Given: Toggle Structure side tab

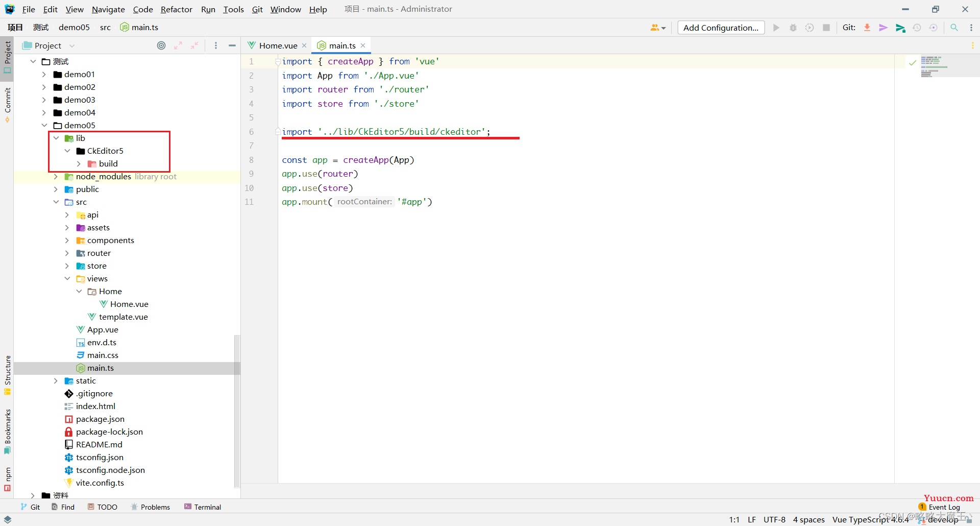Looking at the screenshot, I should click(7, 375).
